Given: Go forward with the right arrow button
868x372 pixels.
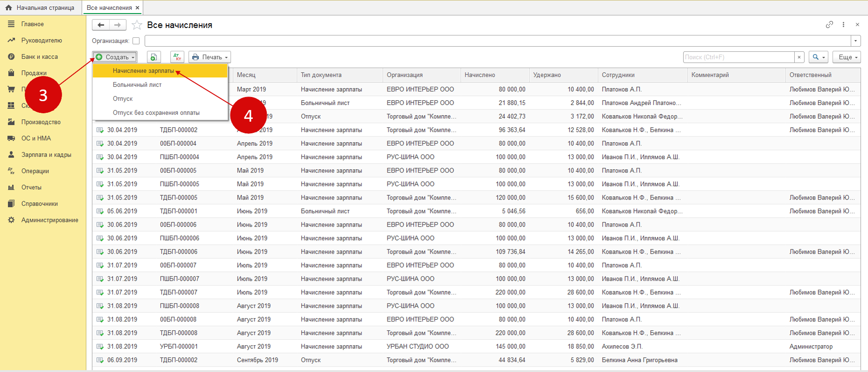Looking at the screenshot, I should 118,25.
